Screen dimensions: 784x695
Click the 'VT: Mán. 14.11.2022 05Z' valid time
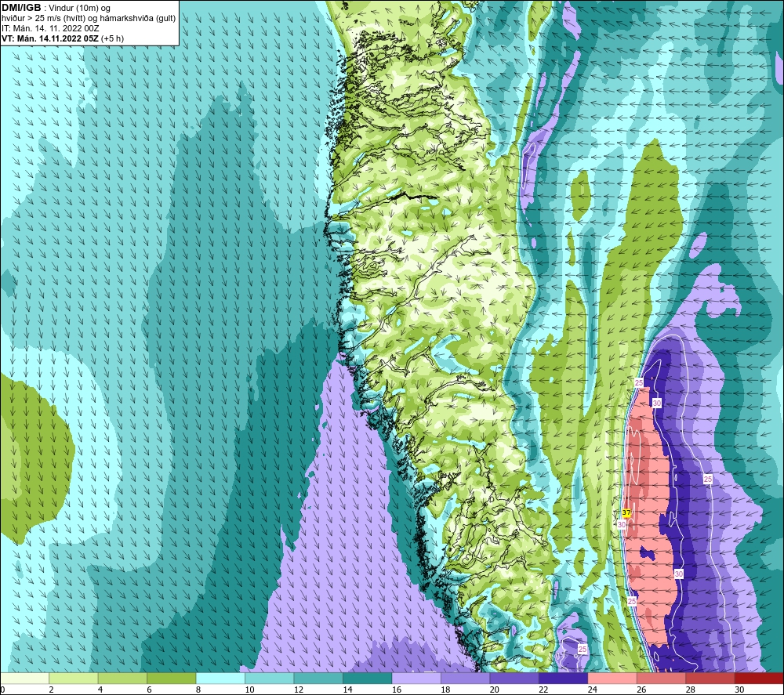[50, 38]
